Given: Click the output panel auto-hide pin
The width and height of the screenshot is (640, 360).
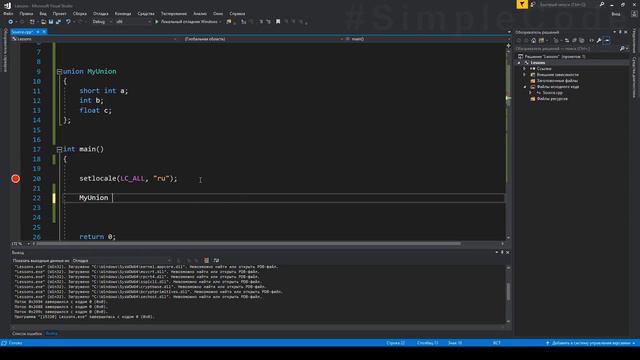Looking at the screenshot, I should 502,253.
